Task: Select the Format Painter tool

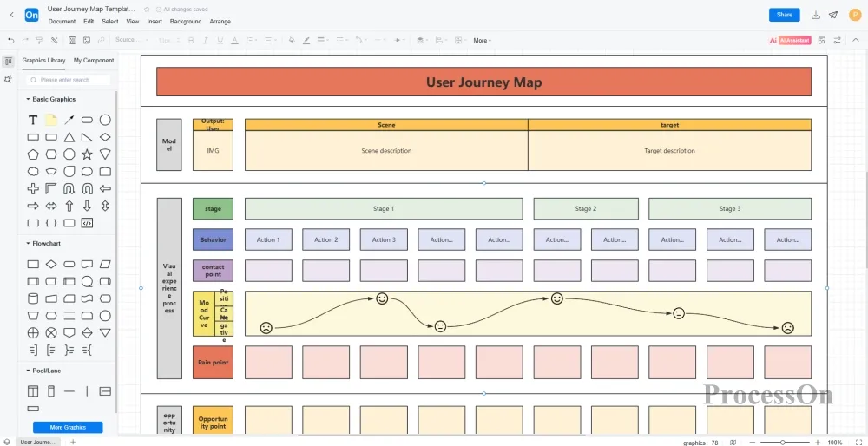Action: [x=40, y=40]
